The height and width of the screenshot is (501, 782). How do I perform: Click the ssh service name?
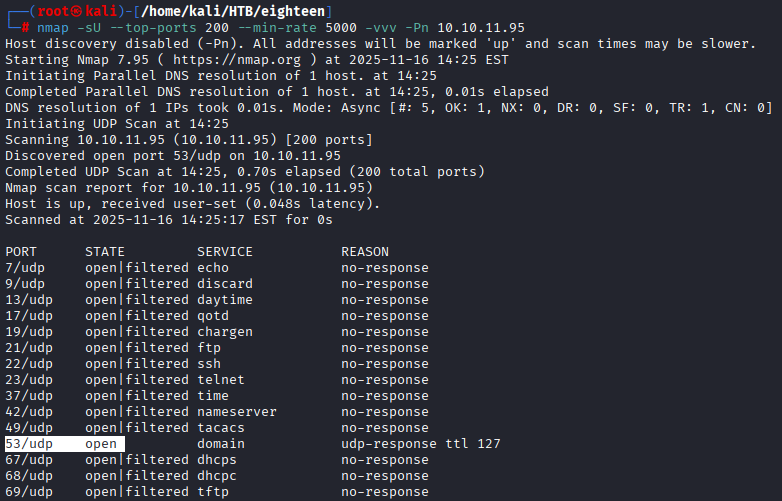click(208, 363)
